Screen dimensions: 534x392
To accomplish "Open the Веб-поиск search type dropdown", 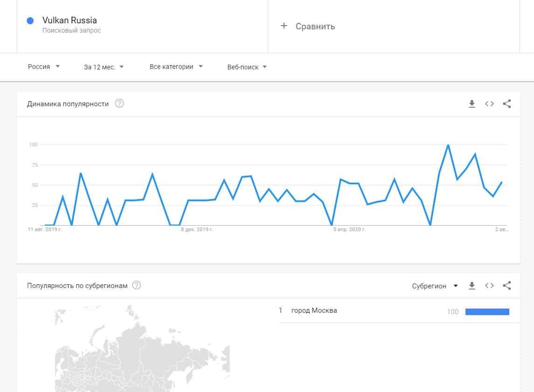I will pos(247,67).
